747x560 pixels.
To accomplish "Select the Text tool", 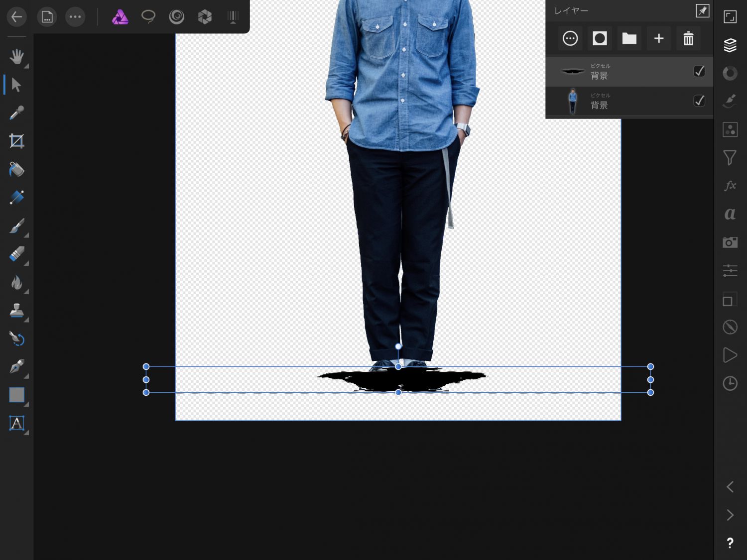I will (16, 423).
